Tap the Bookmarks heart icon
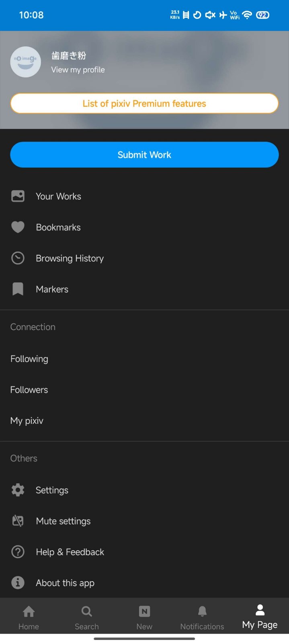 click(x=18, y=227)
